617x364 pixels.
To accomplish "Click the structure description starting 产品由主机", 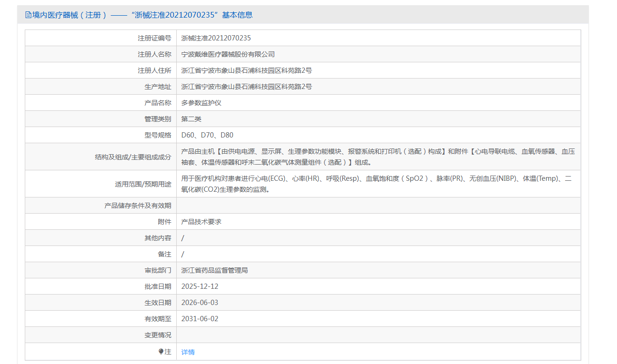I will (x=378, y=157).
